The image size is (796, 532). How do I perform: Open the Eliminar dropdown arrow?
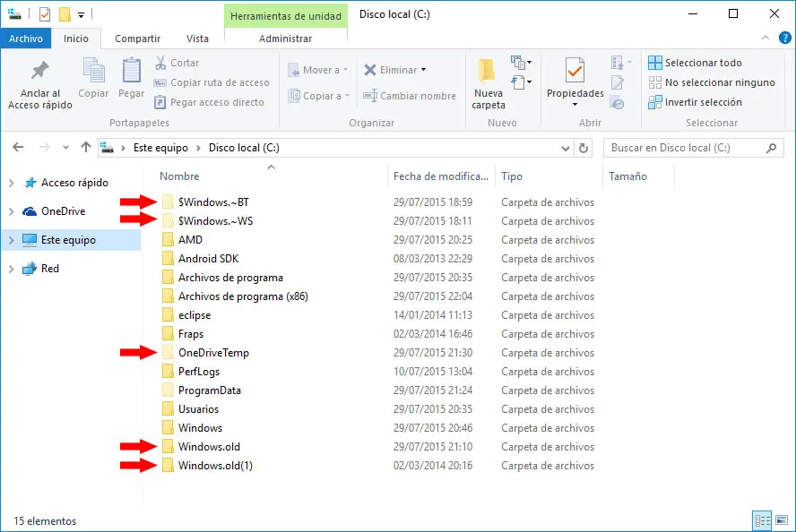coord(423,70)
